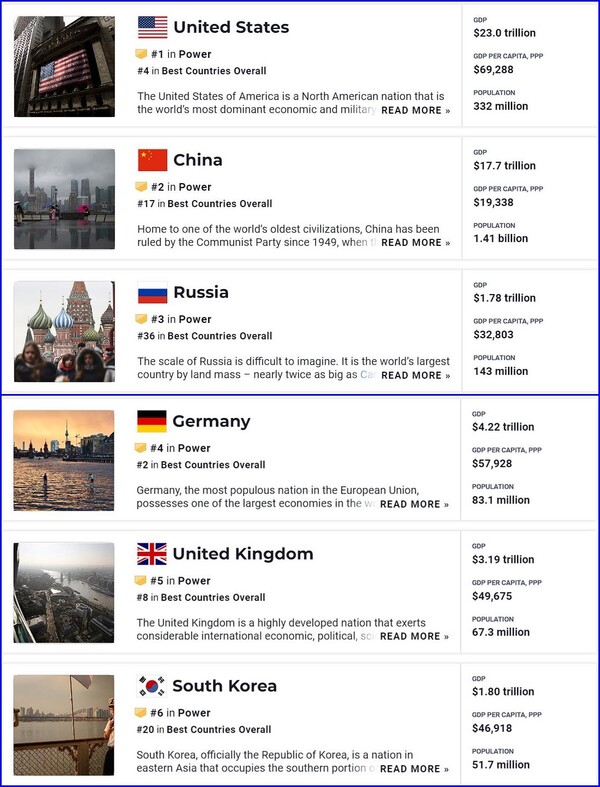Expand Germany description with READ MORE

coord(414,505)
